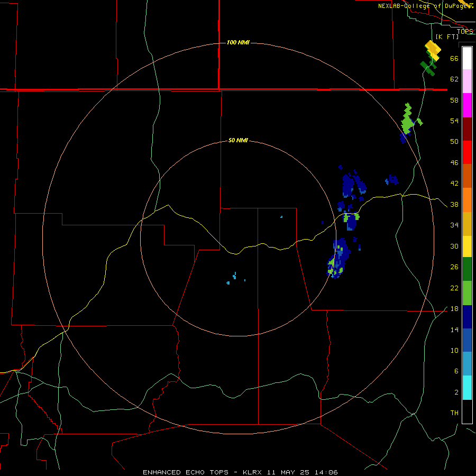Click the 38 legend value
This screenshot has height=476, width=476.
[x=454, y=204]
